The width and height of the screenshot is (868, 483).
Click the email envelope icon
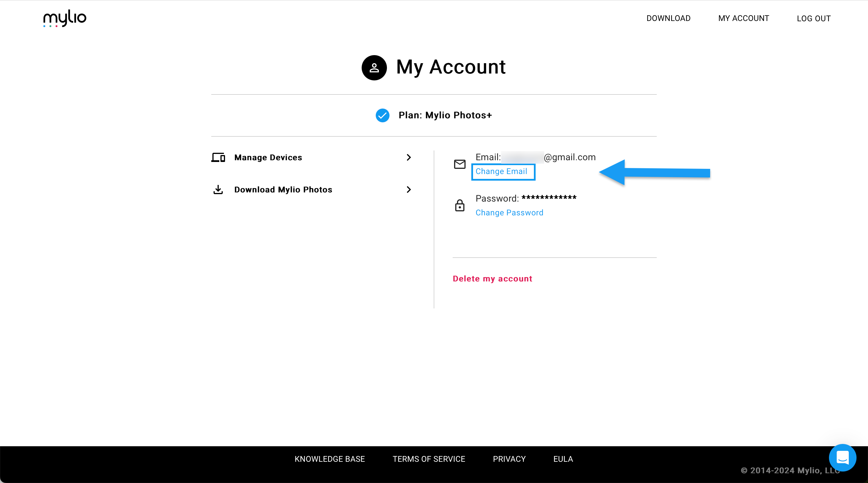tap(460, 164)
